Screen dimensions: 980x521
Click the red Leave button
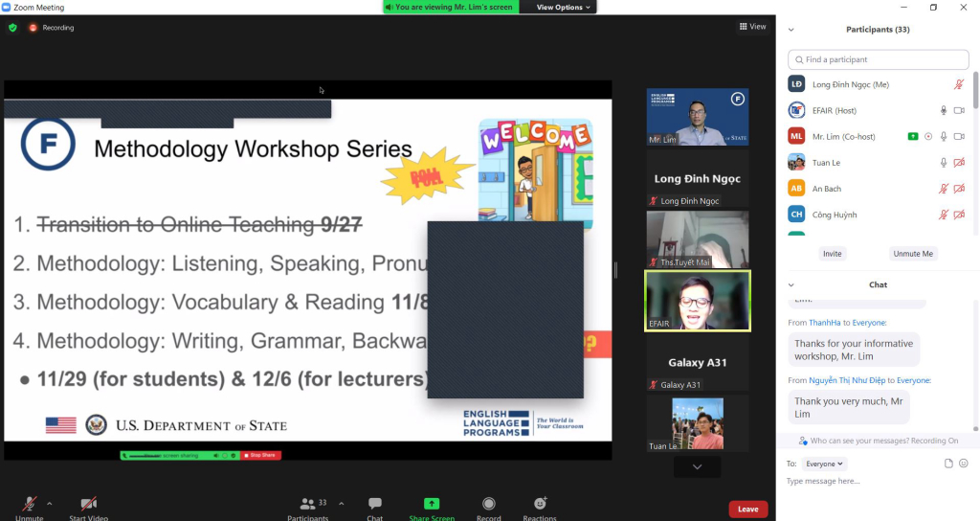[747, 510]
